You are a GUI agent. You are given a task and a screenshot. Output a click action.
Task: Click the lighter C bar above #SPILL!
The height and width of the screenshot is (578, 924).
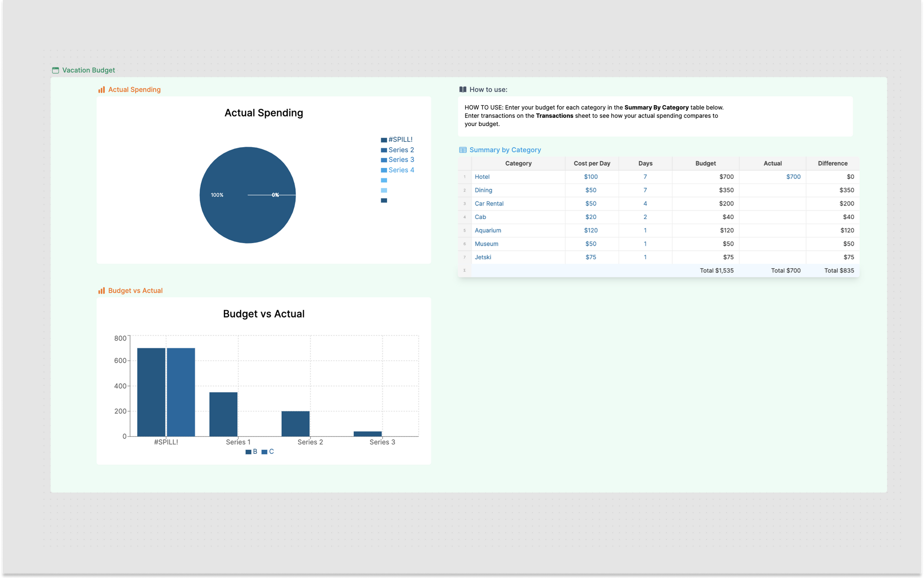(x=181, y=392)
